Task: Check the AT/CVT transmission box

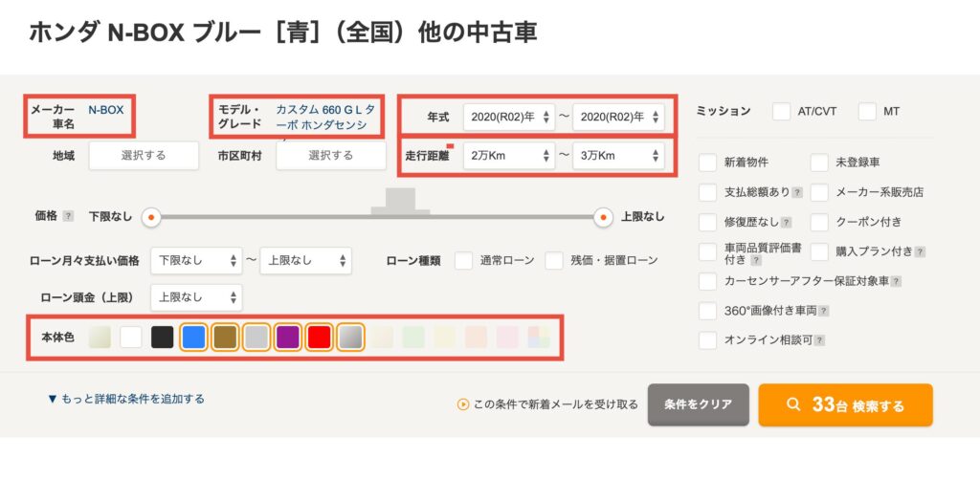Action: click(x=781, y=112)
